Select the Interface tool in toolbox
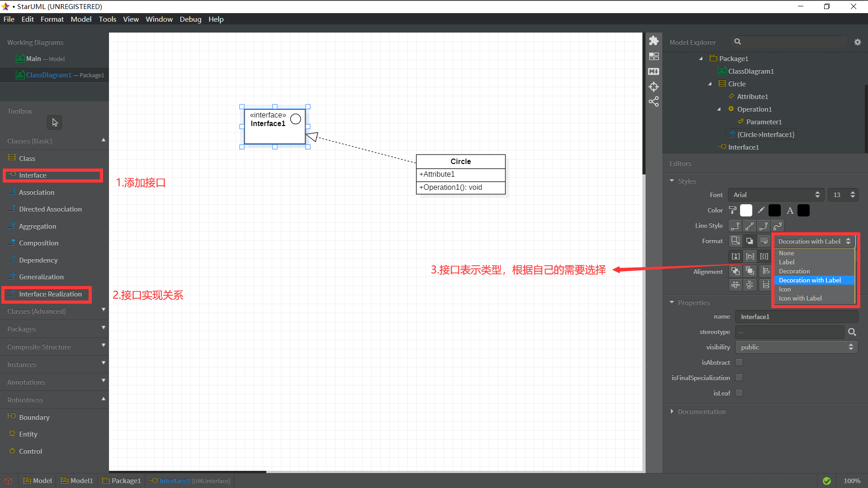Viewport: 868px width, 488px height. coord(32,174)
